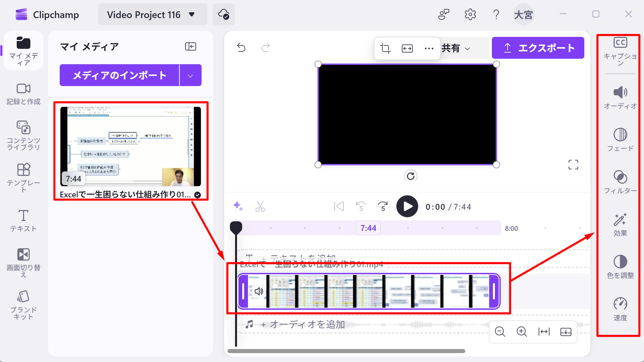This screenshot has width=644, height=362.
Task: Click the crop icon above the preview
Action: pyautogui.click(x=385, y=48)
